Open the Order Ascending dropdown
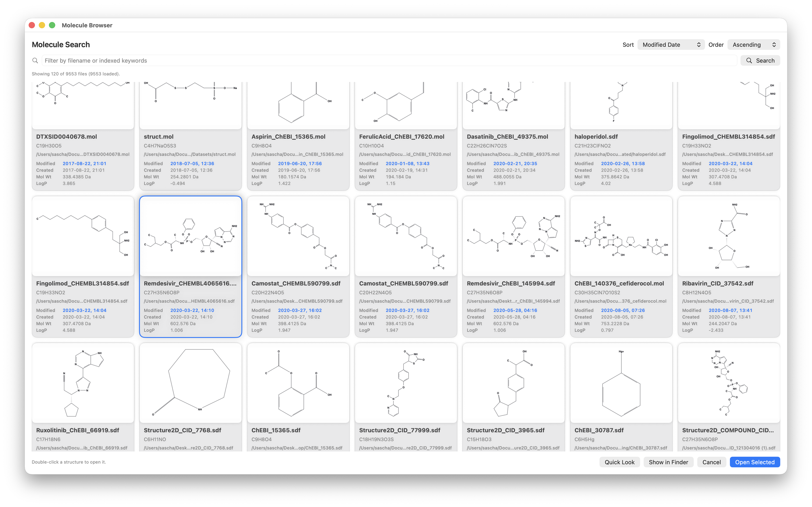 coord(753,45)
